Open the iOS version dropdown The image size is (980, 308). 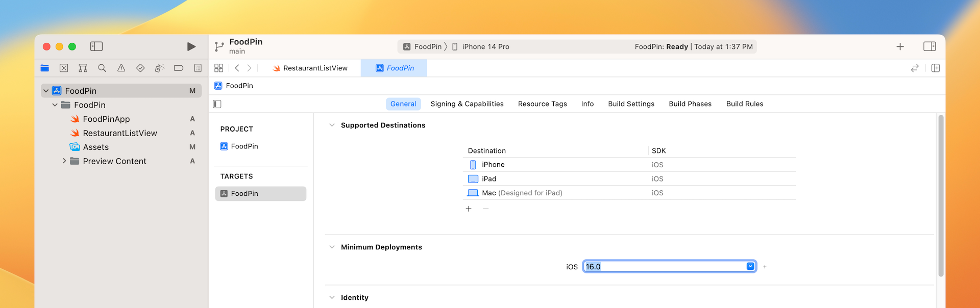[750, 266]
